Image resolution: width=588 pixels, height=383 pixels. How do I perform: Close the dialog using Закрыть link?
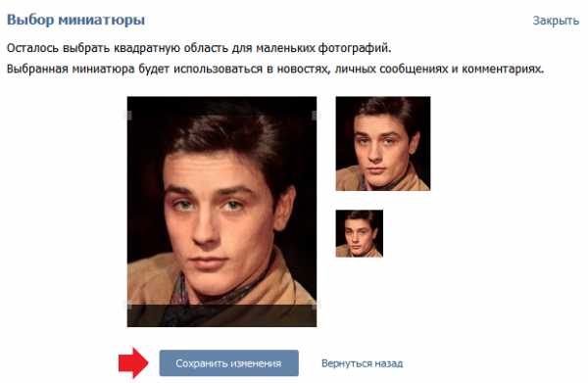(x=556, y=21)
